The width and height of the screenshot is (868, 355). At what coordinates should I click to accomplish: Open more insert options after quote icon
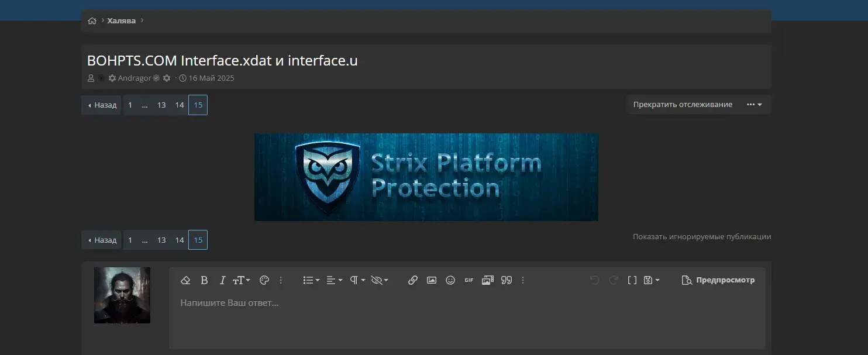coord(523,280)
